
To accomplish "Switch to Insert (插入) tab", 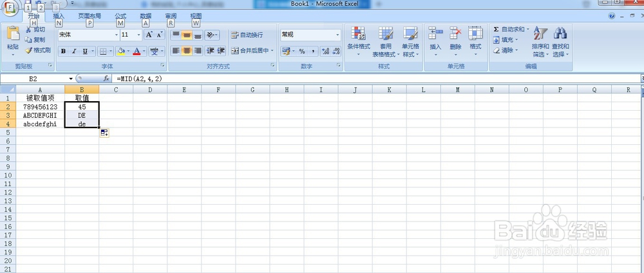I will tap(59, 16).
